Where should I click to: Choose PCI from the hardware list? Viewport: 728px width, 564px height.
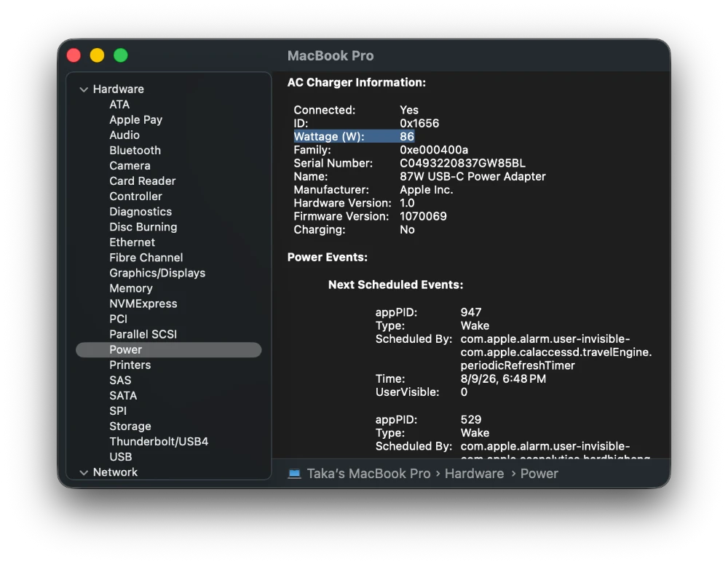point(119,319)
